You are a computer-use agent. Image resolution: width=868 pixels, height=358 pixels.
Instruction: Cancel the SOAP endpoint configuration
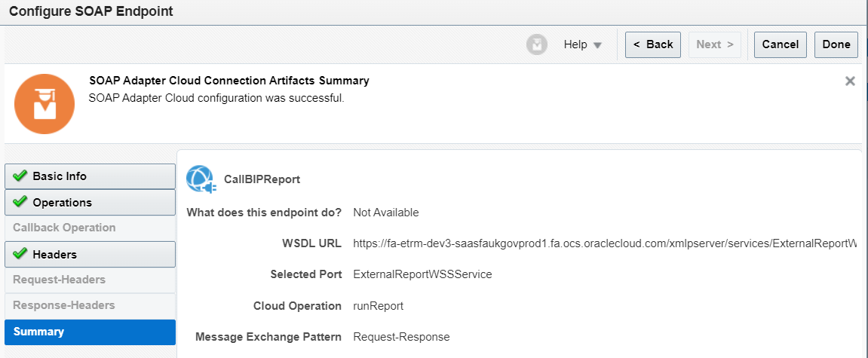pos(780,44)
